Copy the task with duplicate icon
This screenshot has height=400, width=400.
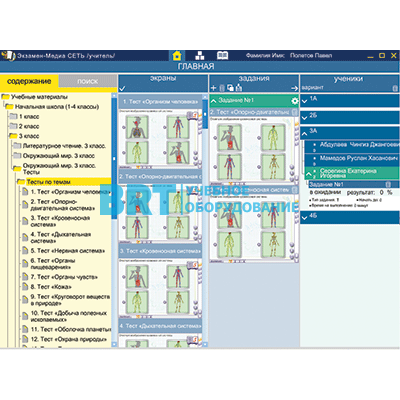[230, 88]
